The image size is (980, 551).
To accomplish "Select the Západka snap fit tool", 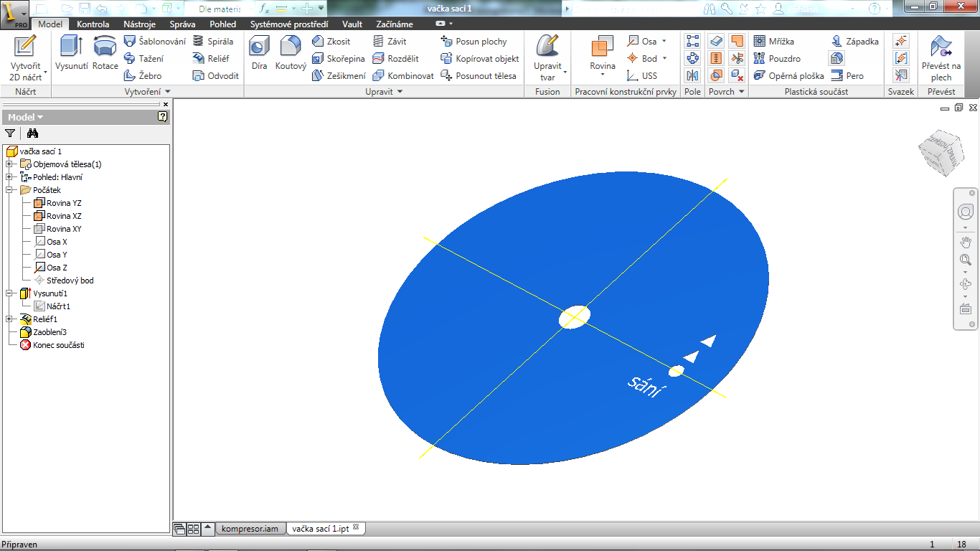I will 854,42.
